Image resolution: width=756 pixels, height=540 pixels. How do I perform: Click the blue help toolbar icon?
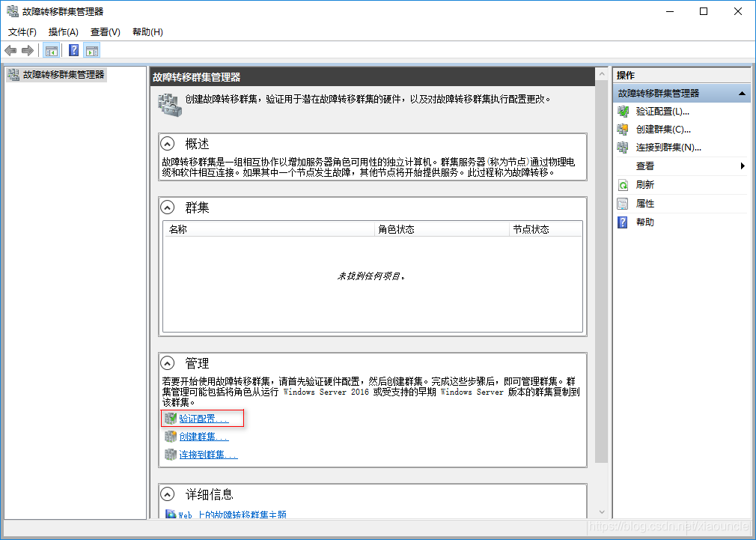(x=73, y=51)
